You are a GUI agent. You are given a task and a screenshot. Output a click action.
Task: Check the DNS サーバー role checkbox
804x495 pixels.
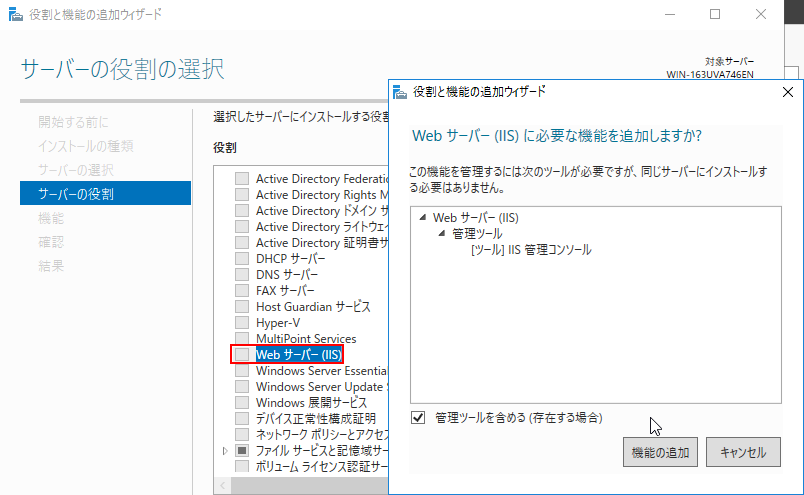pos(241,275)
